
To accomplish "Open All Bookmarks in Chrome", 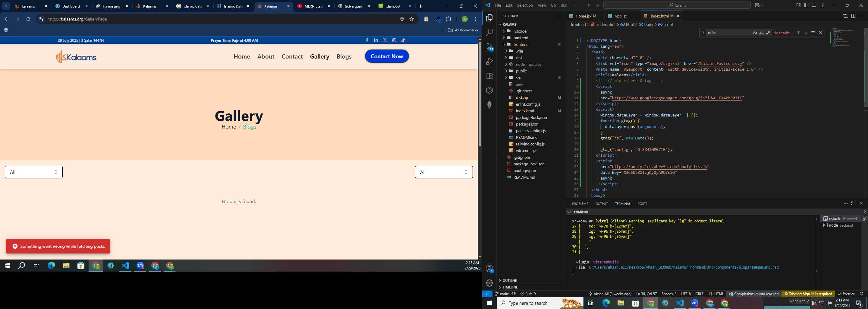I will point(463,30).
